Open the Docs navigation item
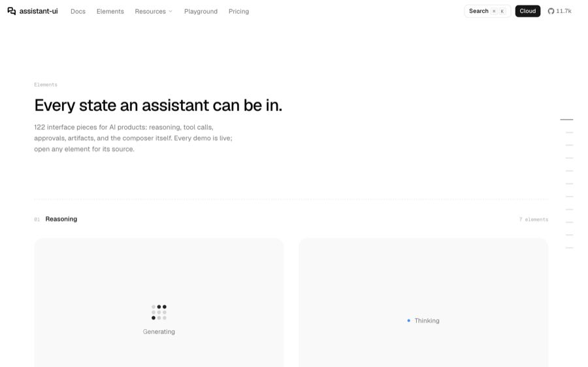 [x=78, y=12]
